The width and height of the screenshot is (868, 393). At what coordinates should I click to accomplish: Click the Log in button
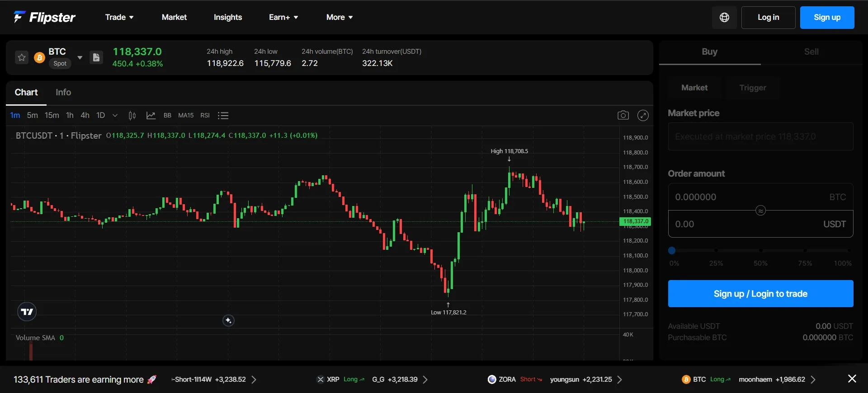coord(768,18)
